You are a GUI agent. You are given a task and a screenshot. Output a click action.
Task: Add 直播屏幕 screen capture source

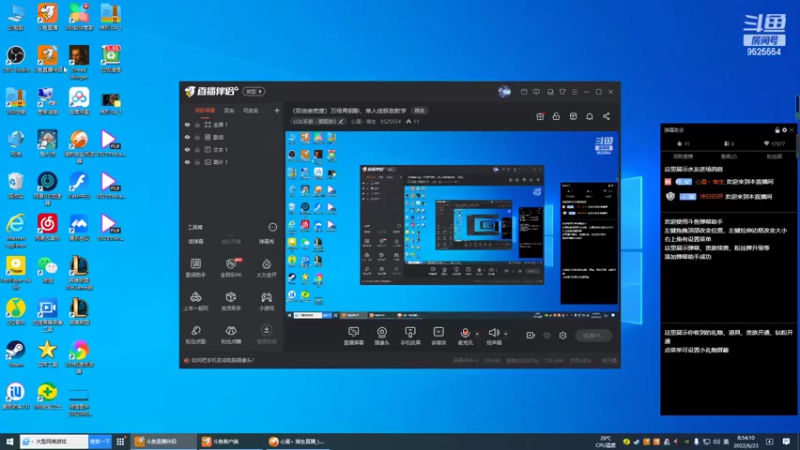click(x=354, y=336)
